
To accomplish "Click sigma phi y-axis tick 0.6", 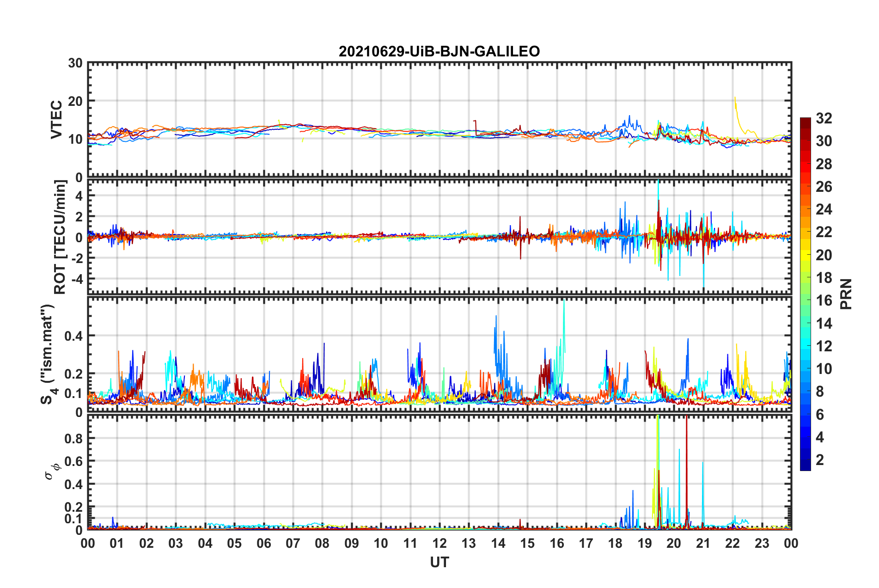I will coord(73,461).
